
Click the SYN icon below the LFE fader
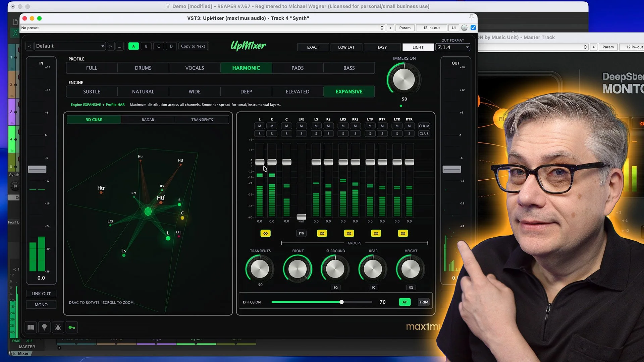pos(301,233)
